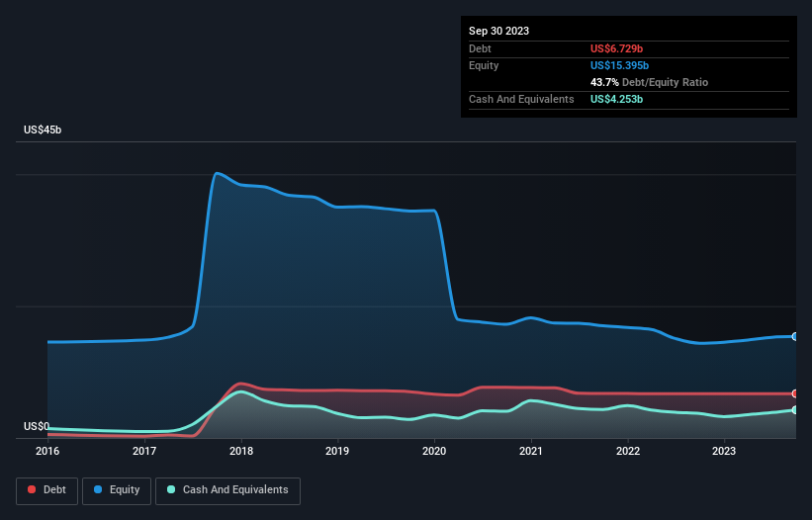Click the 2021 x-axis label
This screenshot has height=520, width=812.
pos(531,451)
